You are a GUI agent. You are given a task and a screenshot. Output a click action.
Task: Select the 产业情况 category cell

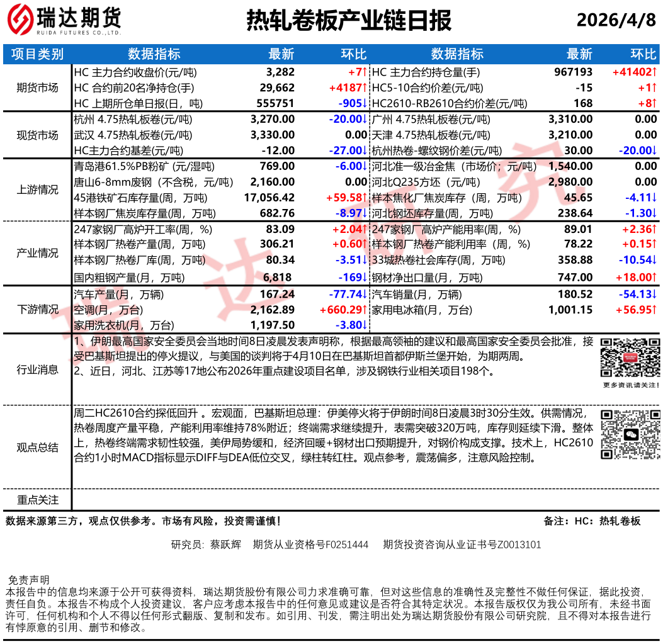[37, 253]
